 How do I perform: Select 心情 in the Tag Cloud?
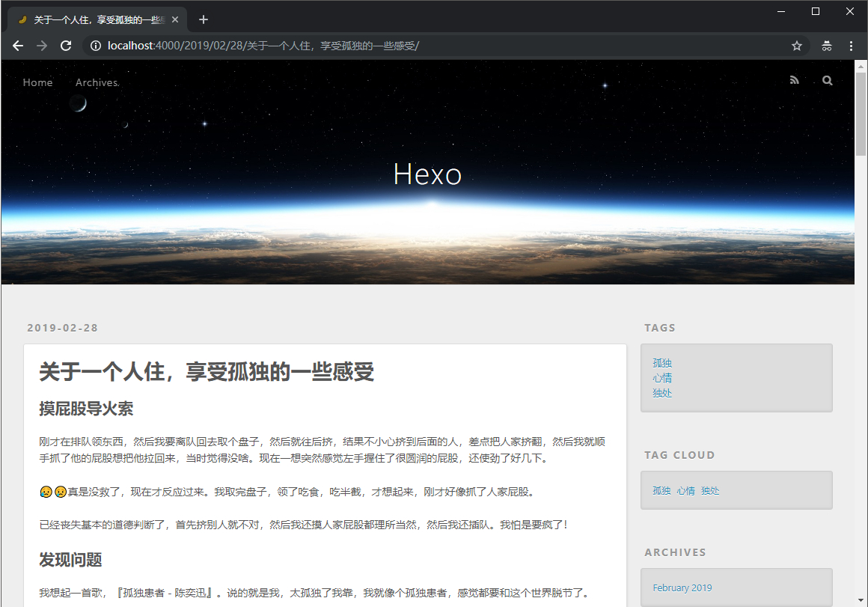point(686,491)
